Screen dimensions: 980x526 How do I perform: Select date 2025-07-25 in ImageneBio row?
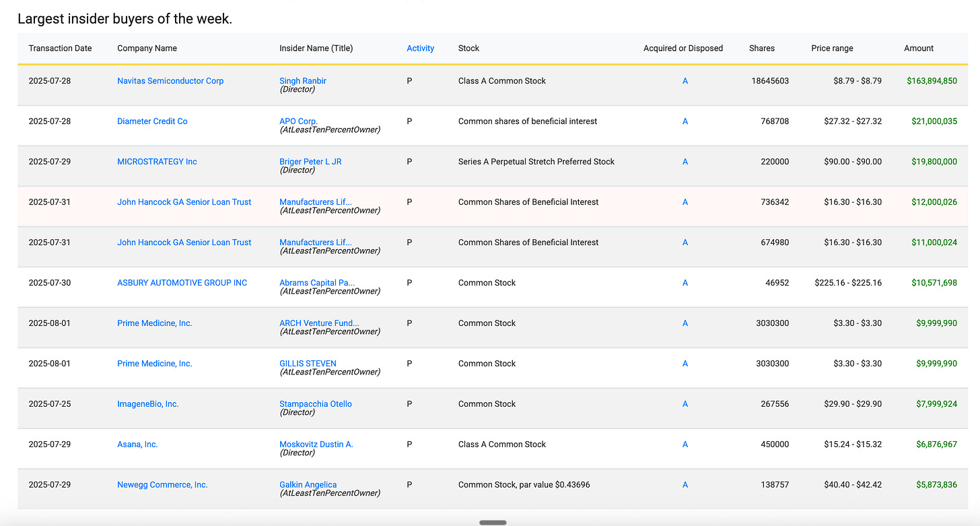click(x=49, y=404)
